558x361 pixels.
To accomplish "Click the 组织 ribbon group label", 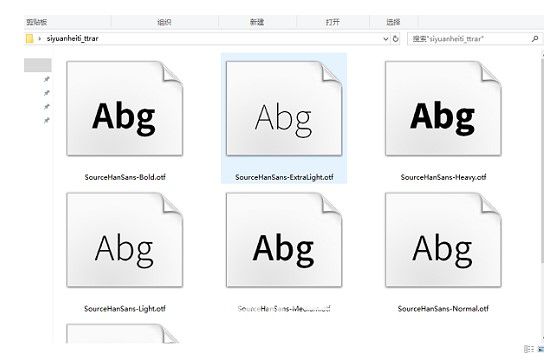I will point(164,22).
